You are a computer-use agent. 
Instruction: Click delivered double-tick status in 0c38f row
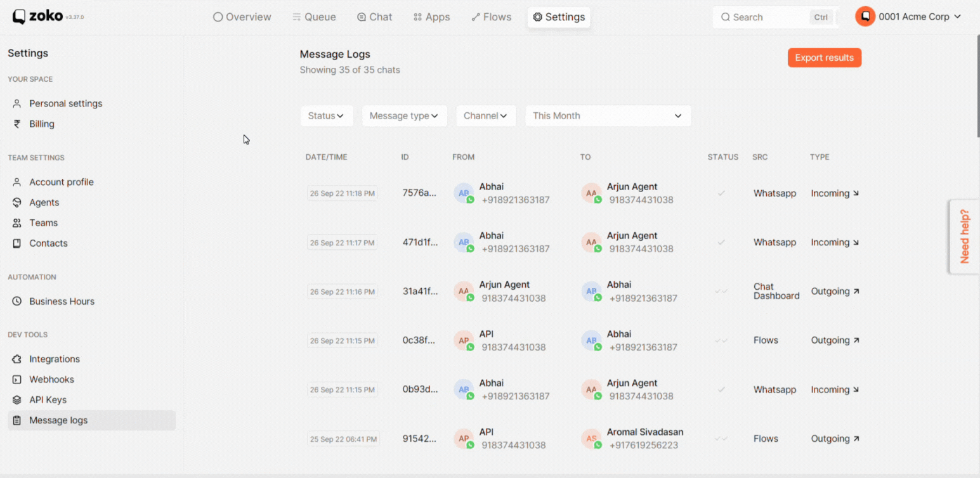pos(721,340)
